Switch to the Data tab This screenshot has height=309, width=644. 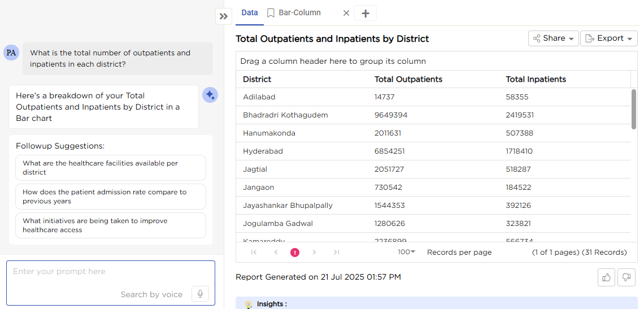point(250,13)
